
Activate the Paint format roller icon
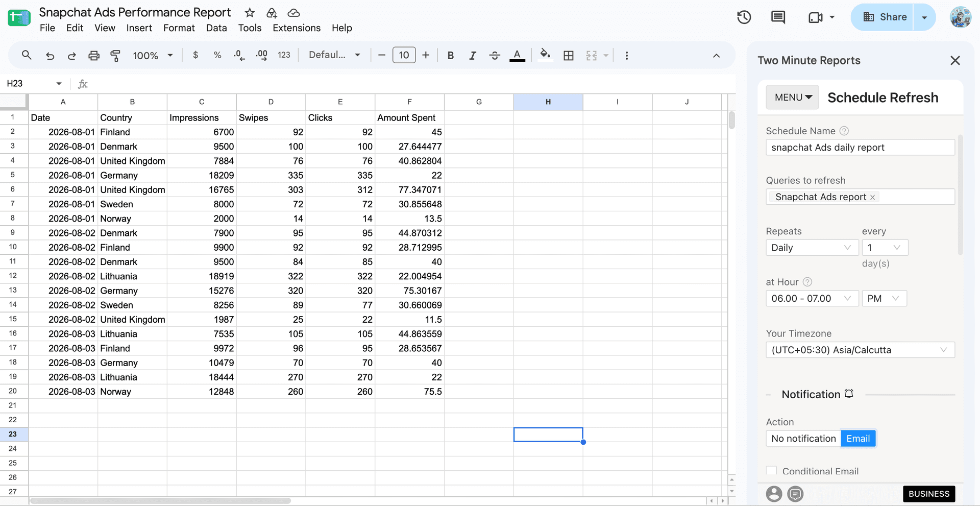[x=116, y=56]
